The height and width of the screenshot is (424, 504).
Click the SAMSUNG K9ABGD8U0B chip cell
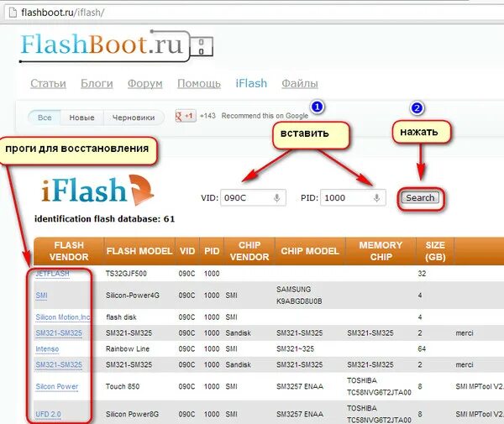pyautogui.click(x=299, y=296)
